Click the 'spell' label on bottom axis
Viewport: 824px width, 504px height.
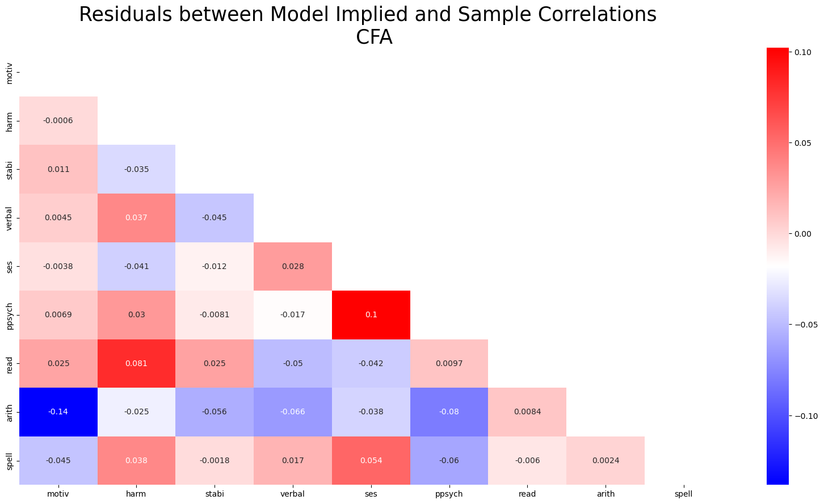click(x=683, y=494)
